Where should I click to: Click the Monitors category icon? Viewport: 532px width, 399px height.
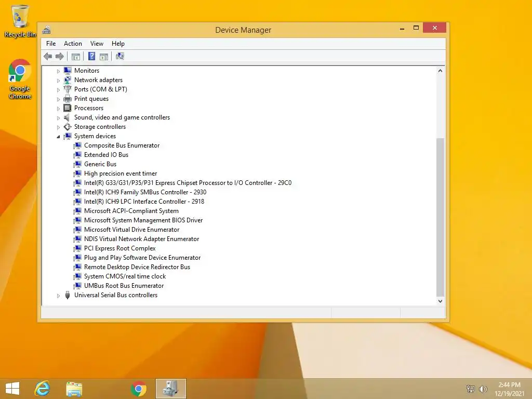pos(68,71)
